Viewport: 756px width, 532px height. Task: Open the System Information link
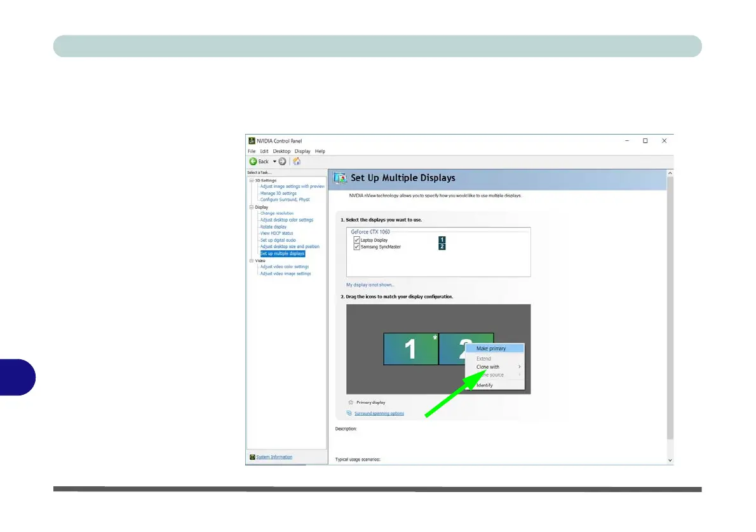pyautogui.click(x=274, y=457)
